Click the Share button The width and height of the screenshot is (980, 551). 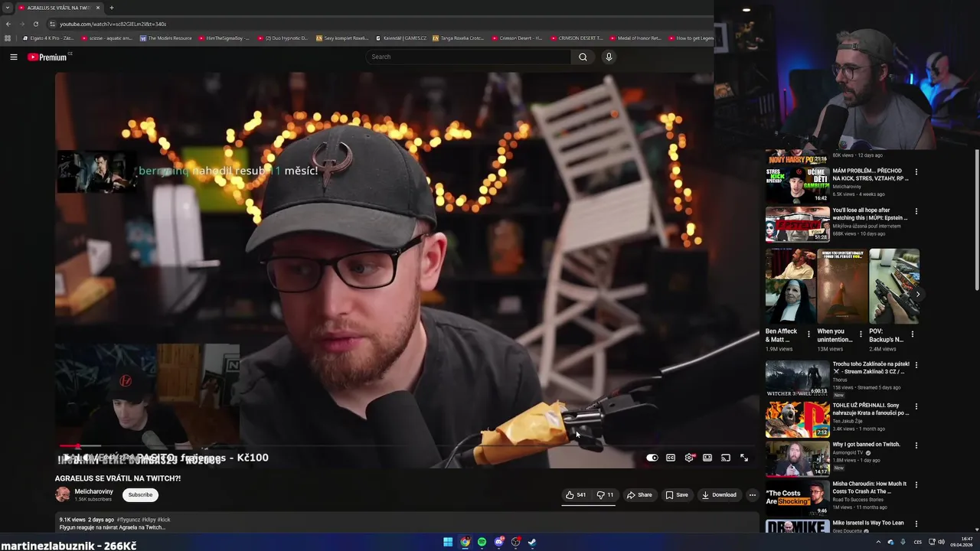coord(639,494)
